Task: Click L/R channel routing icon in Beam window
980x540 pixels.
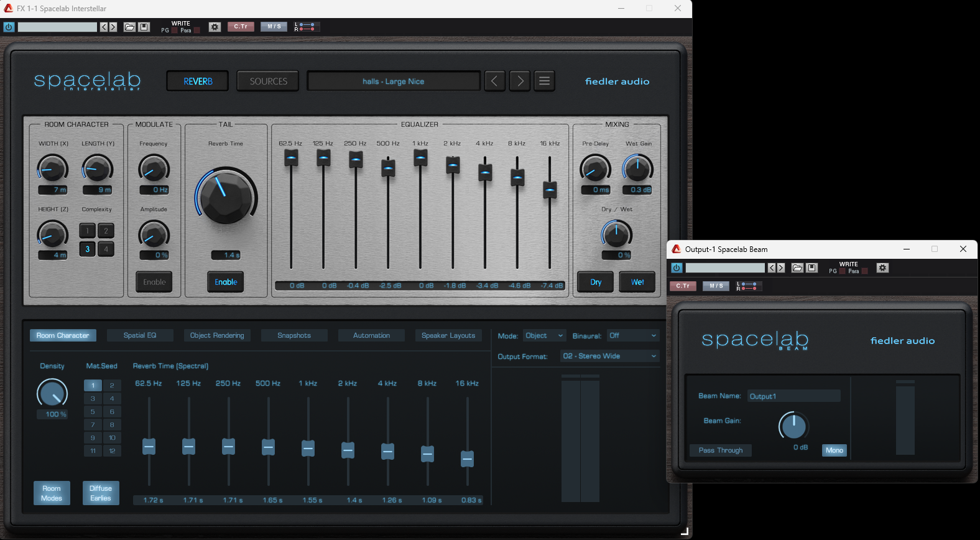Action: [749, 286]
